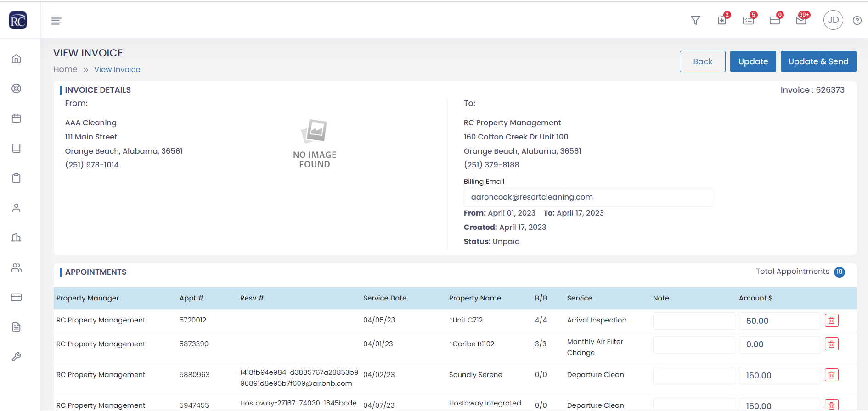Open the notification icon with badge 2
Screen dimensions: 868x411
tap(722, 20)
